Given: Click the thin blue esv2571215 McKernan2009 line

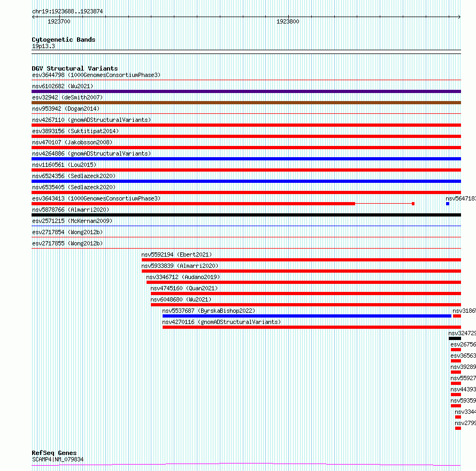Looking at the screenshot, I should pos(246,226).
